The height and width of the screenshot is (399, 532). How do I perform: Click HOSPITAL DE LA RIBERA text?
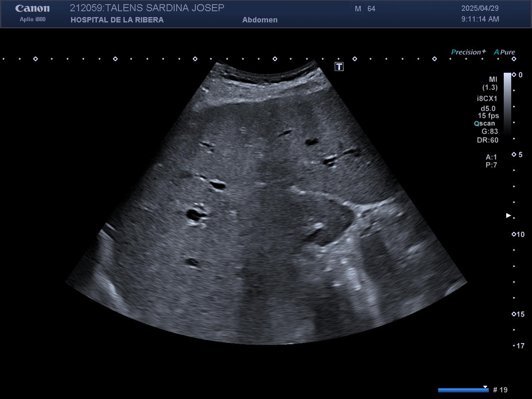(117, 20)
